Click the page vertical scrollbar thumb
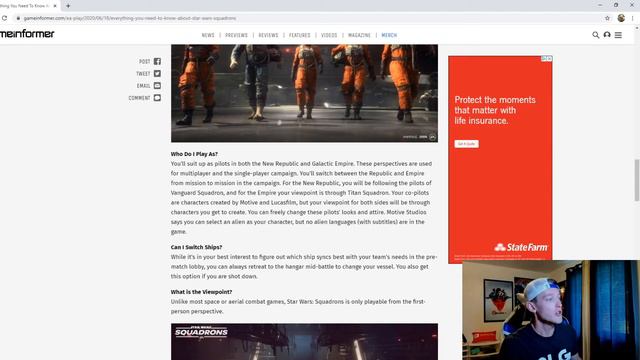Viewport: 640px width, 360px height. (636, 180)
